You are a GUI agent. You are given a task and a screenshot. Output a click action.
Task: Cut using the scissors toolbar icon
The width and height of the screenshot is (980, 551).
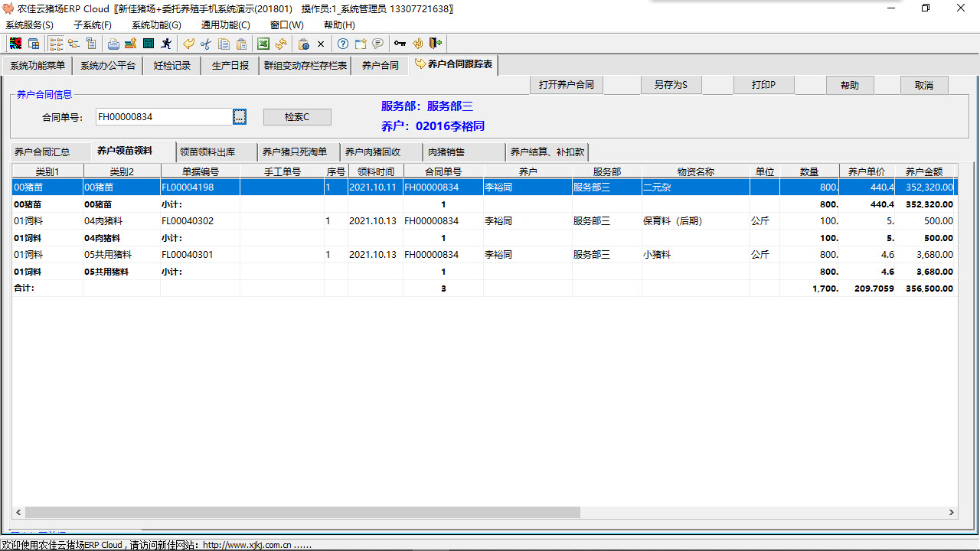click(205, 44)
